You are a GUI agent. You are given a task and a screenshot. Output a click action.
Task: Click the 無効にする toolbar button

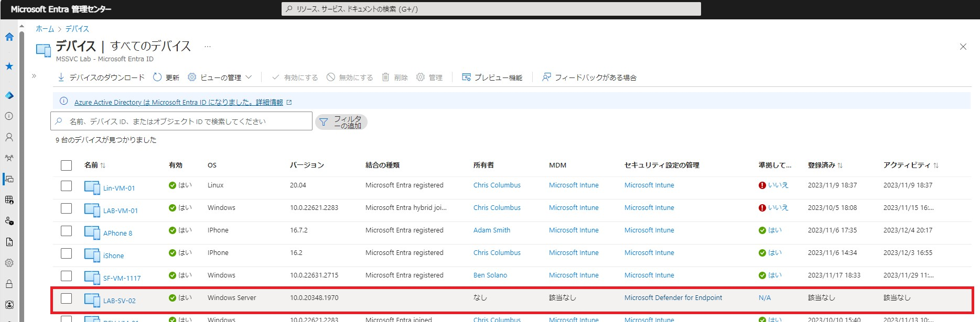coord(350,77)
